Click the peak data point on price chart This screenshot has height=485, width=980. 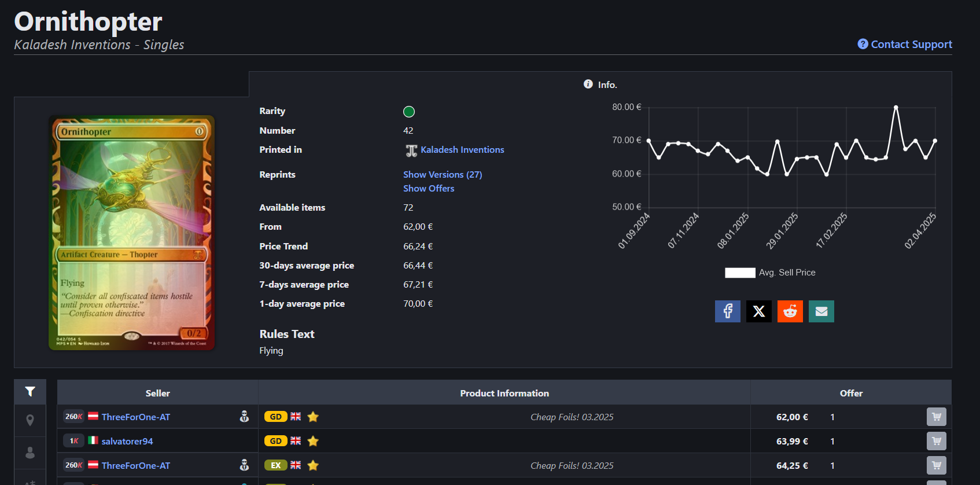click(896, 107)
